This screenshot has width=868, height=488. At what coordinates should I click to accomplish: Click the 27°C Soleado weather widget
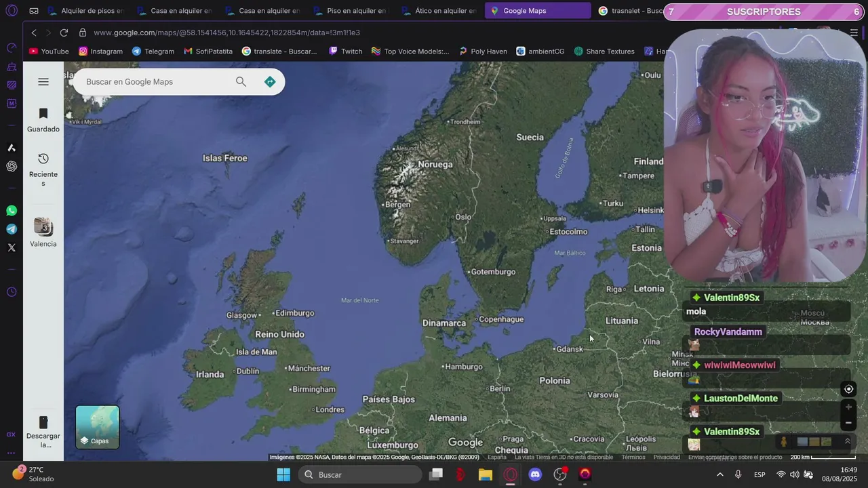33,474
